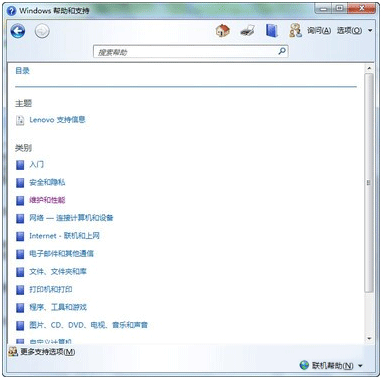Viewport: 382px width, 379px height.
Task: Click the book icon beside 打印机和打印
Action: [x=20, y=290]
